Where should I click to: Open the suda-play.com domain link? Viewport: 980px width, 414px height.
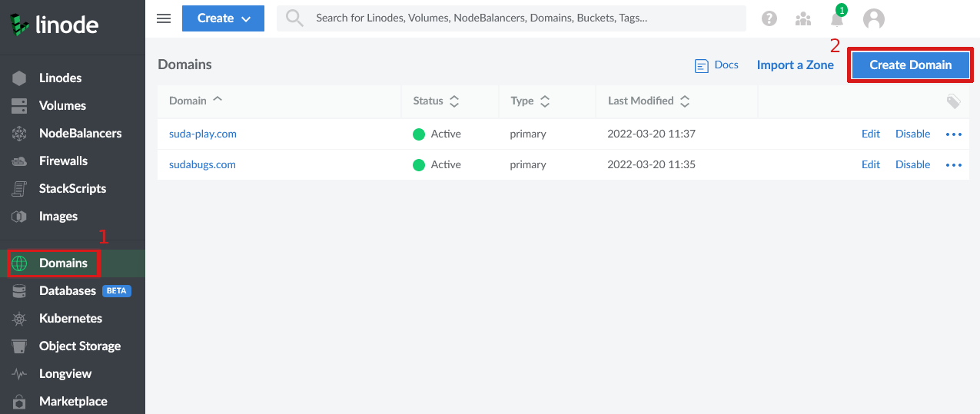click(203, 134)
